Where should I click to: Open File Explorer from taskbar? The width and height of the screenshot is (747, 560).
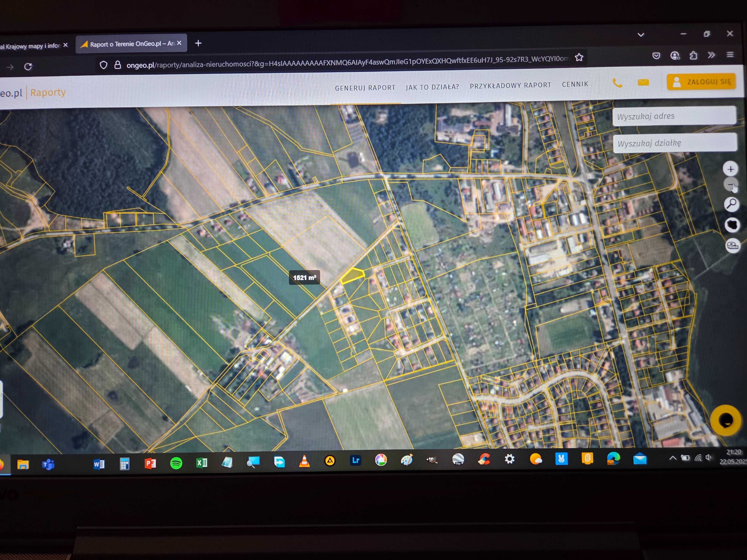click(23, 465)
